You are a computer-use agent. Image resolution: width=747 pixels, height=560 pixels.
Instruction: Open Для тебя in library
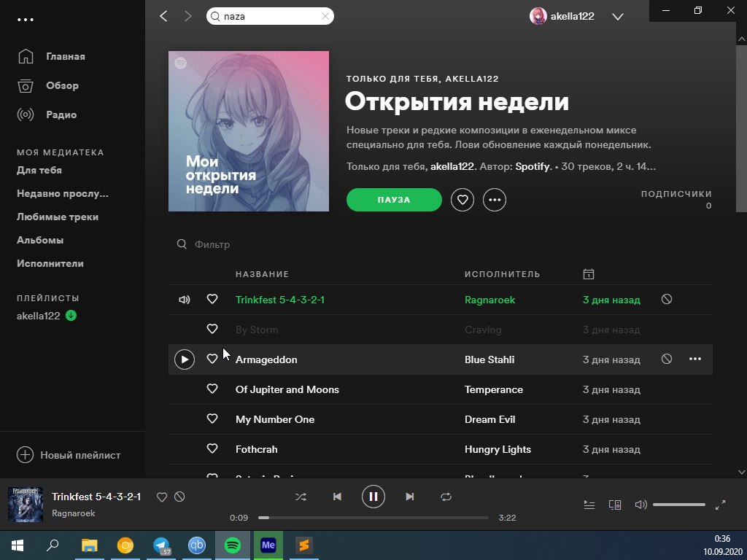pos(39,170)
